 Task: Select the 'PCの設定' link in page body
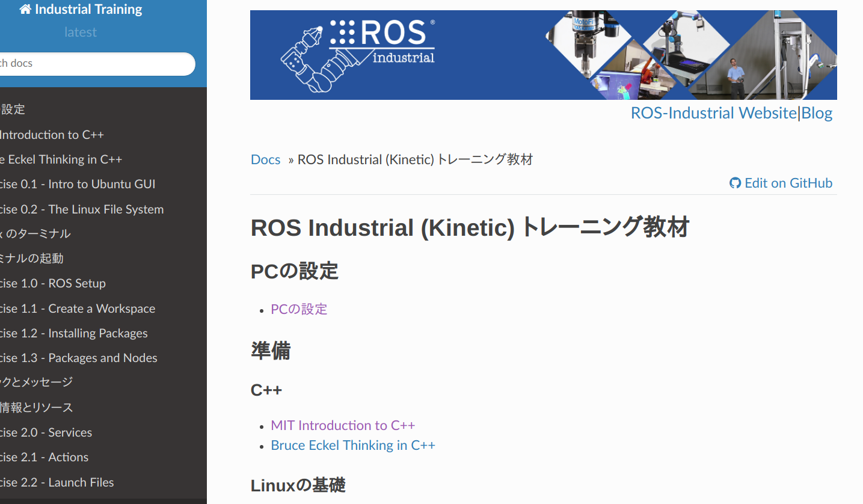tap(298, 309)
